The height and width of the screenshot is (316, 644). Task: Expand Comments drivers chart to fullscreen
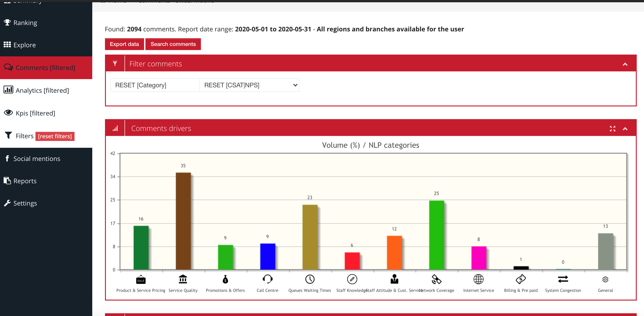coord(612,129)
